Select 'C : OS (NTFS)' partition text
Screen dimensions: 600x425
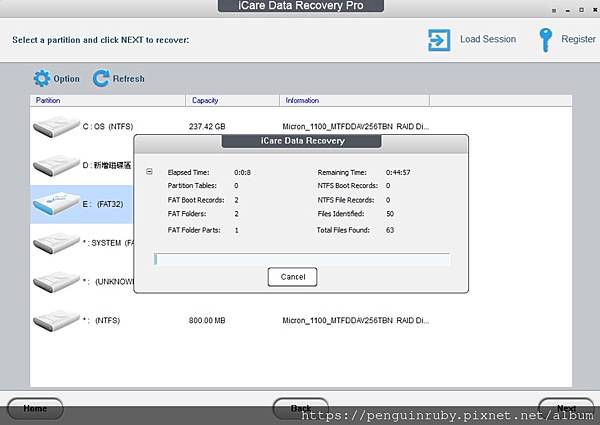(108, 127)
